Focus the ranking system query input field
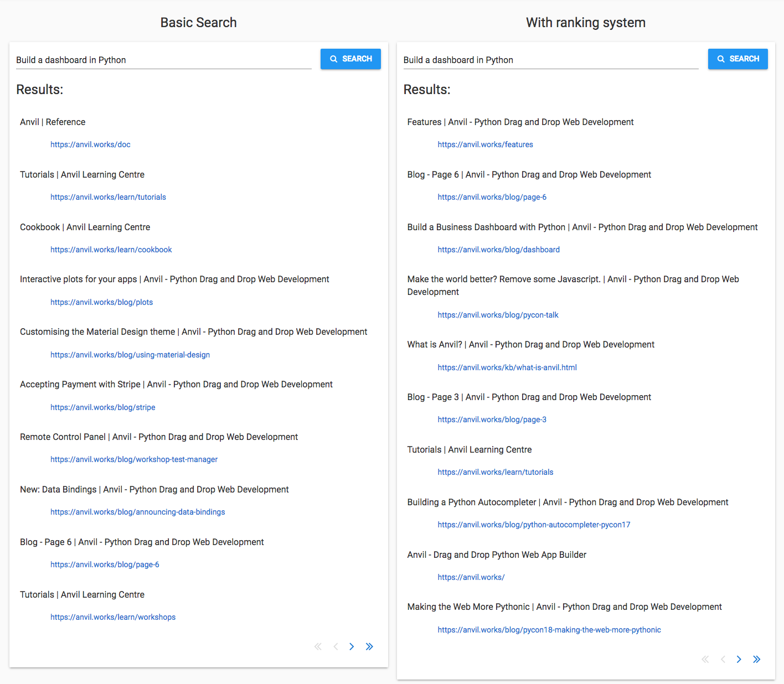Screen dimensions: 784x684 pos(550,60)
